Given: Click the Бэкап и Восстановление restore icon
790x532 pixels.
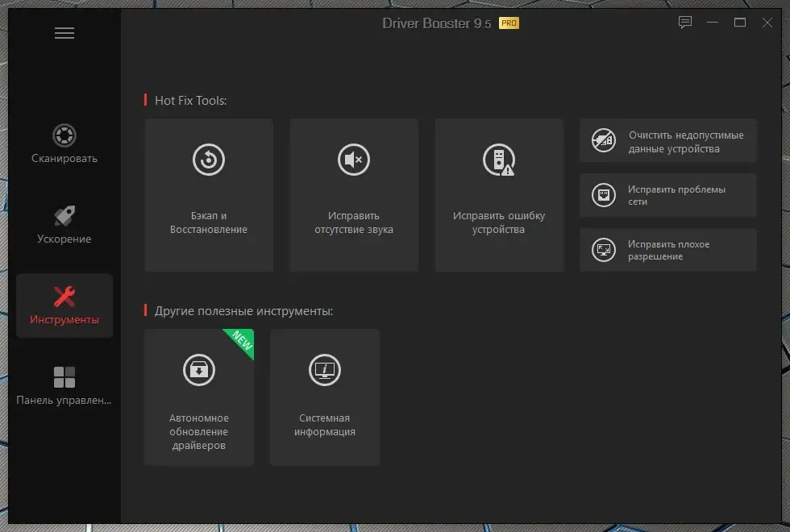Looking at the screenshot, I should [x=209, y=160].
